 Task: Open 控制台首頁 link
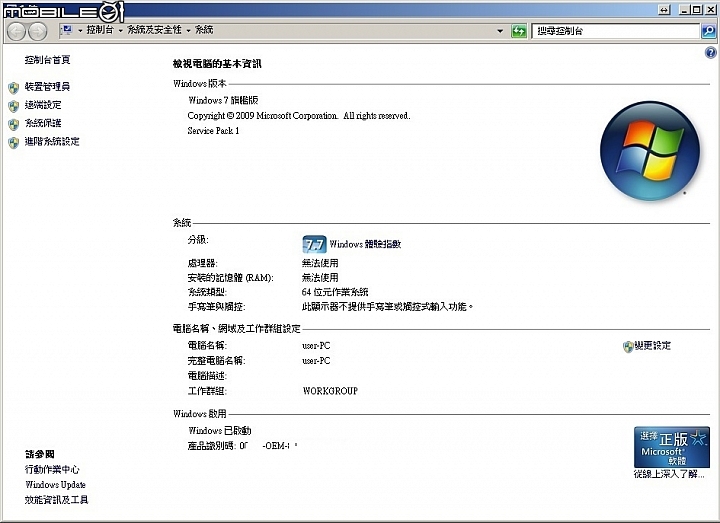48,60
